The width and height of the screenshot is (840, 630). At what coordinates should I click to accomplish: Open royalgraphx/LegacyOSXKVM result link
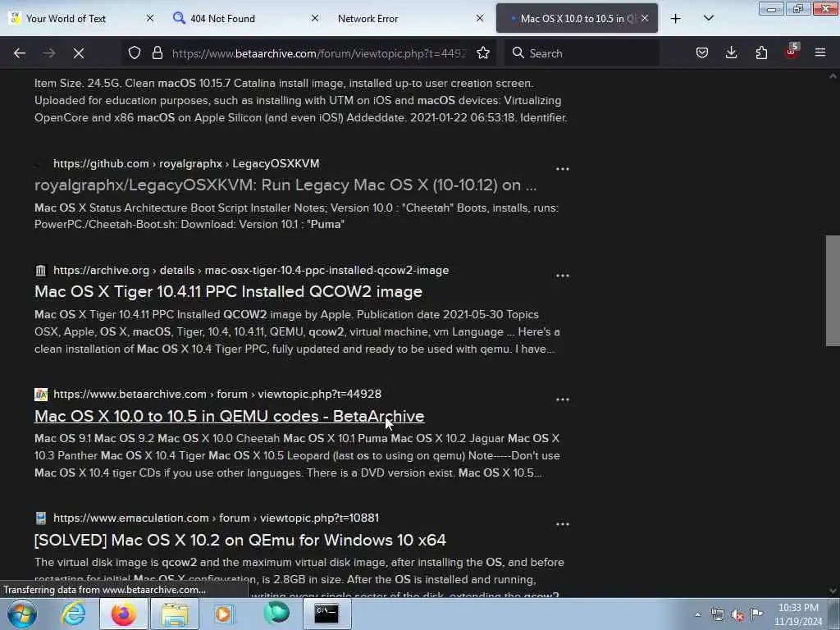(x=285, y=185)
